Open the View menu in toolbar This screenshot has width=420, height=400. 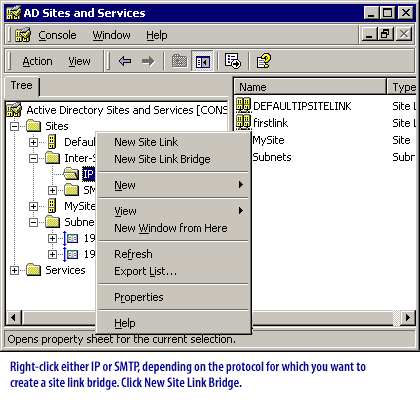tap(79, 61)
